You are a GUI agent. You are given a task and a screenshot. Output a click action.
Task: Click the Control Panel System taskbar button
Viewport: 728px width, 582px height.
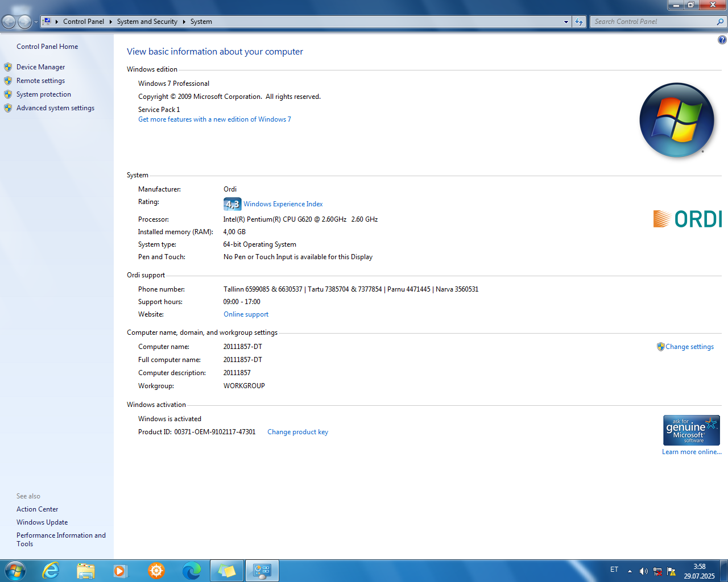point(262,571)
